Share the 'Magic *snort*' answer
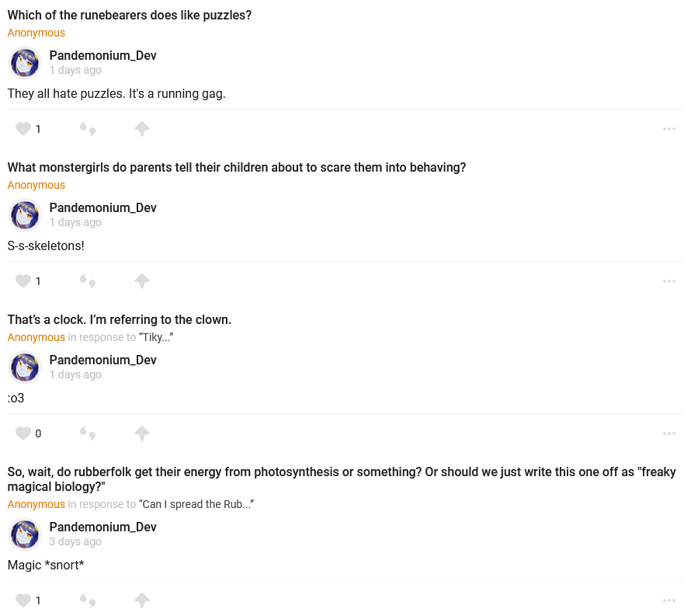Viewport: 691px width, 616px height. [x=141, y=600]
